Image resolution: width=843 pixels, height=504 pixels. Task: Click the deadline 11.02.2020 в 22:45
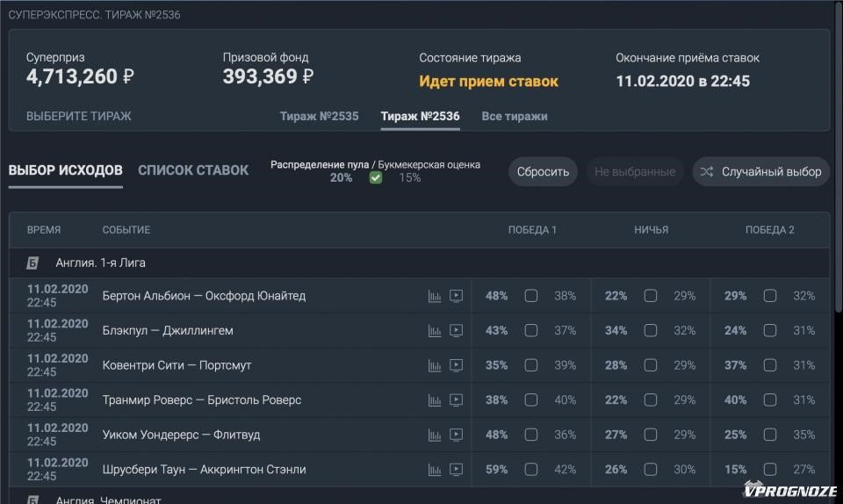[683, 81]
